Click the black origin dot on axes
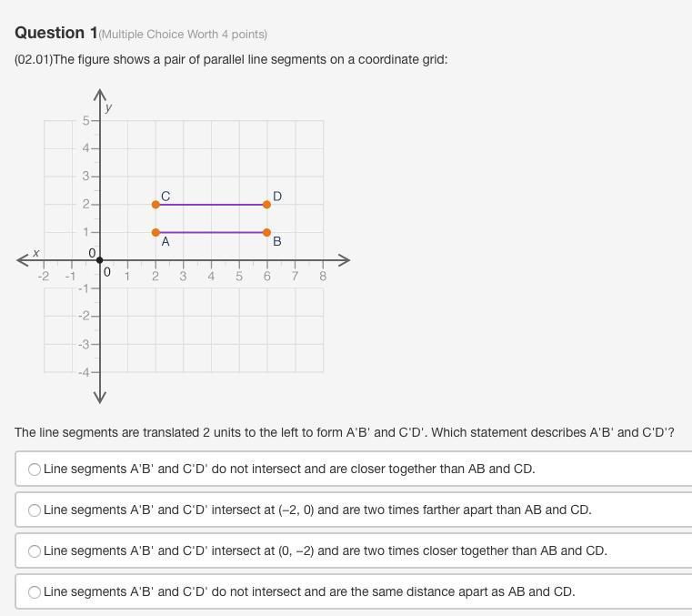 pyautogui.click(x=100, y=260)
